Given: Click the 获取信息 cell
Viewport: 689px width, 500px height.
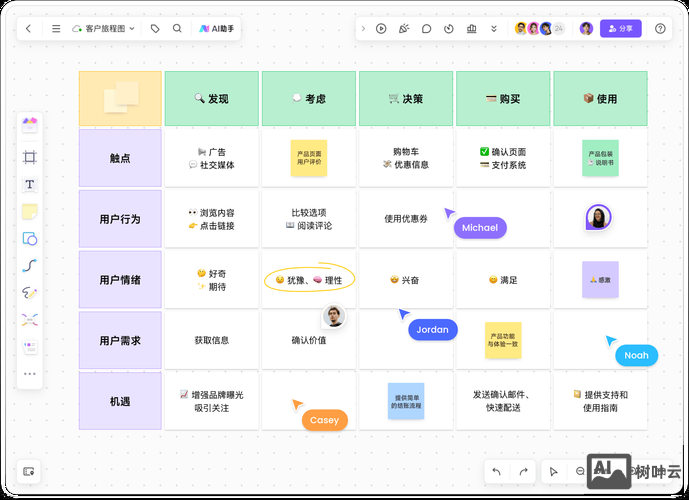Looking at the screenshot, I should pyautogui.click(x=212, y=340).
